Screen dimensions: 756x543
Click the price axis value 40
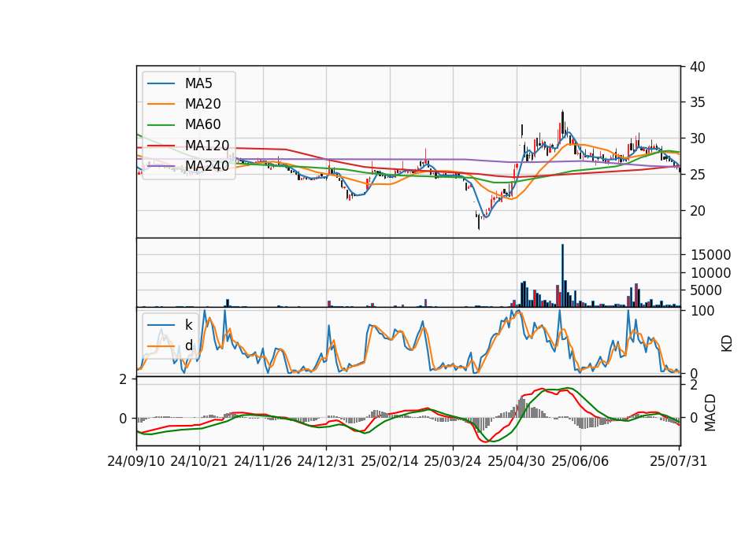tap(698, 67)
